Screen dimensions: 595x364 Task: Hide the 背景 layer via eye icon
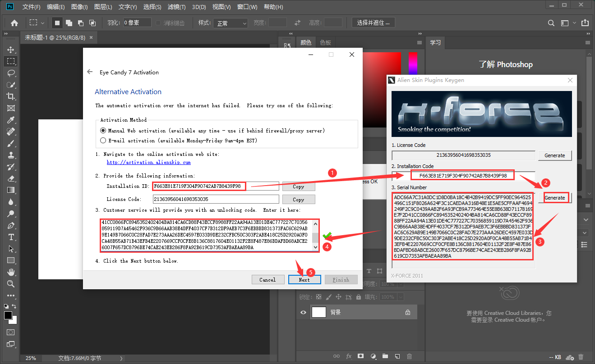tap(303, 312)
